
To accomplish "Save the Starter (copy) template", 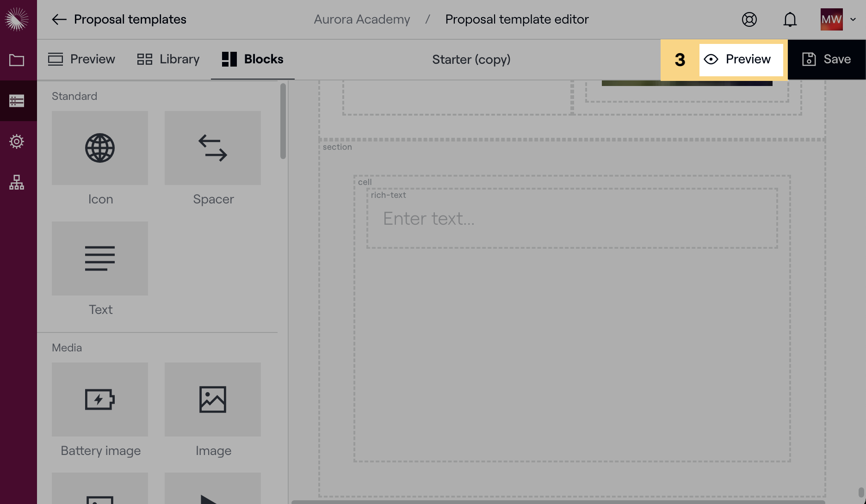I will (x=827, y=59).
